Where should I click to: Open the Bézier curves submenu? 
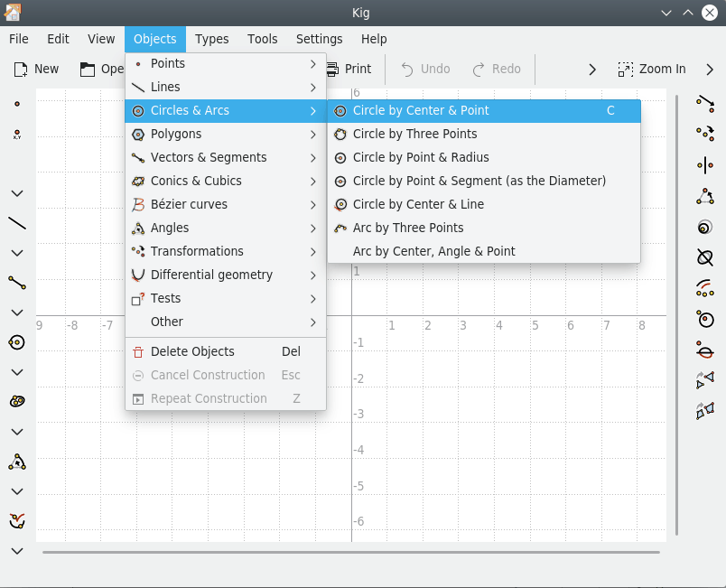click(226, 205)
